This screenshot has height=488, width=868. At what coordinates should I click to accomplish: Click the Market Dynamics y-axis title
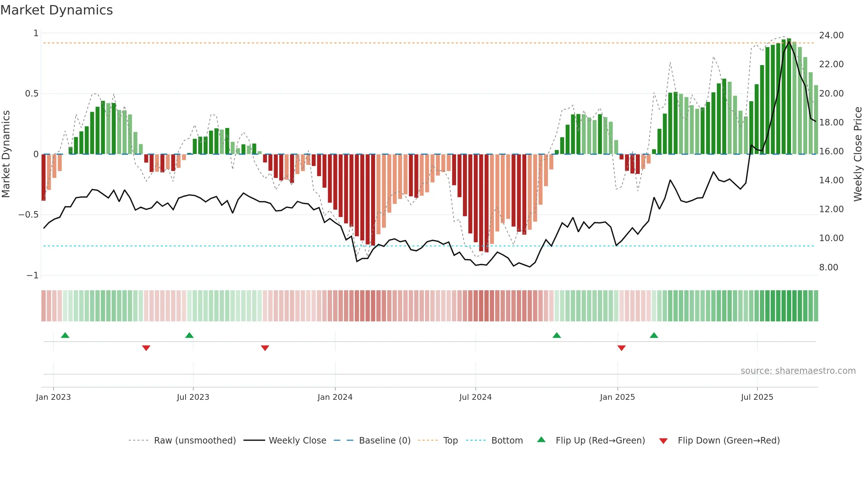click(x=6, y=154)
